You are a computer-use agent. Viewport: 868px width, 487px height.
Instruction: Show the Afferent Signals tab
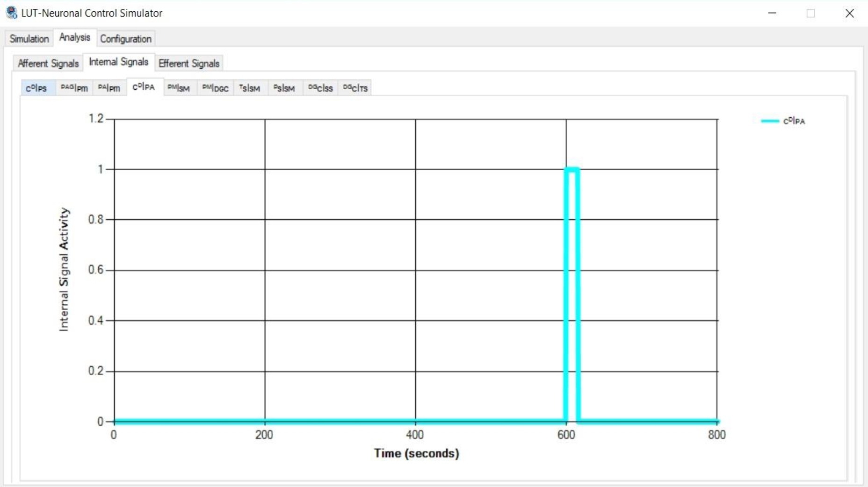point(48,63)
